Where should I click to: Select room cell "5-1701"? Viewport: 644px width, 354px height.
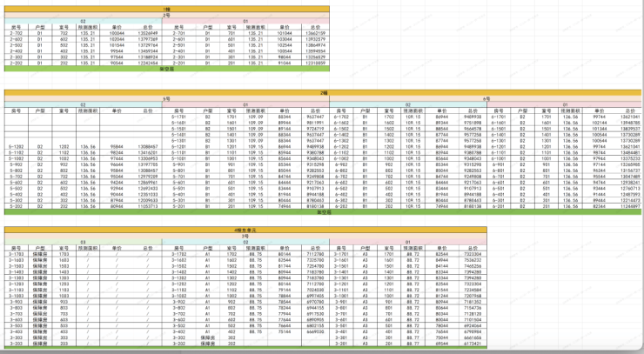tap(179, 117)
